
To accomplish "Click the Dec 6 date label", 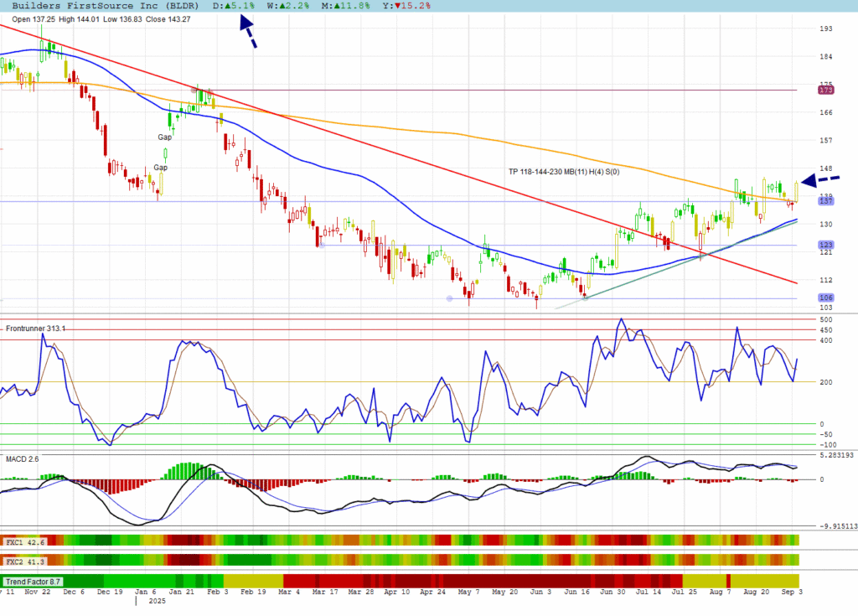I will [74, 592].
